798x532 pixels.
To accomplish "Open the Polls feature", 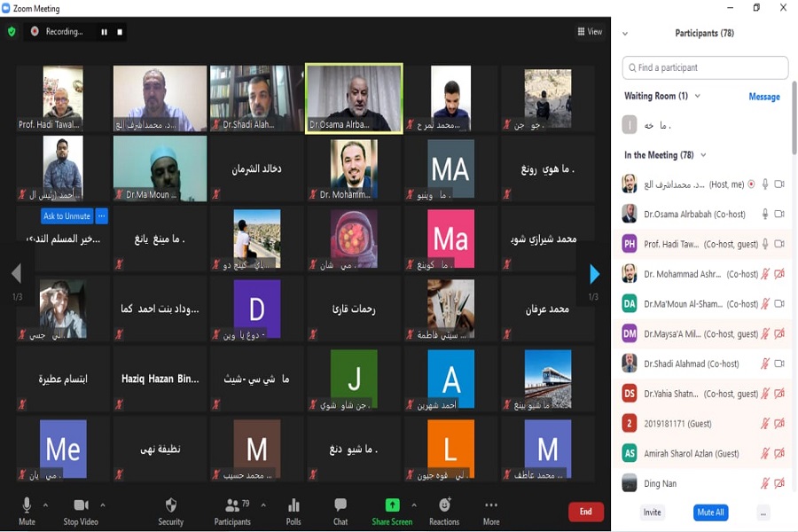I will click(x=293, y=511).
